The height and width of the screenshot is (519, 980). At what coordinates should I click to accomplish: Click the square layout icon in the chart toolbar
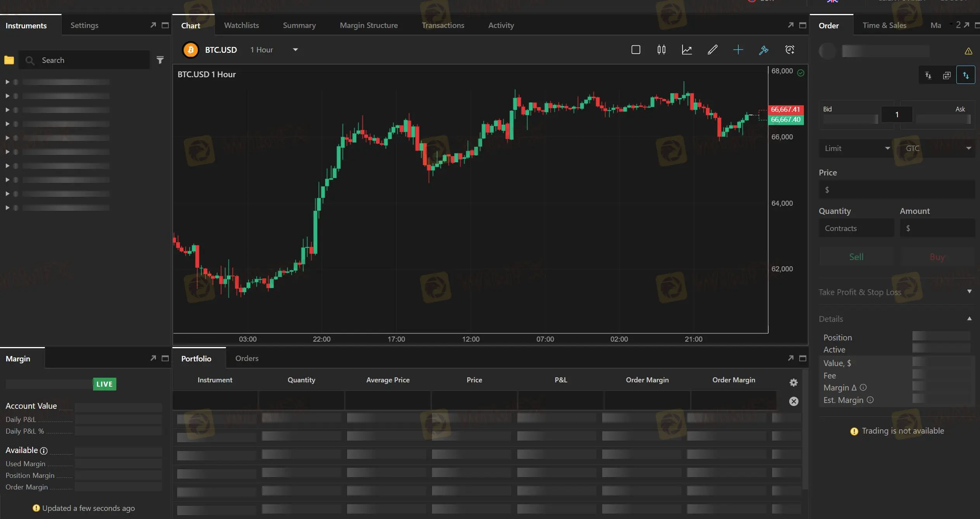click(x=636, y=50)
